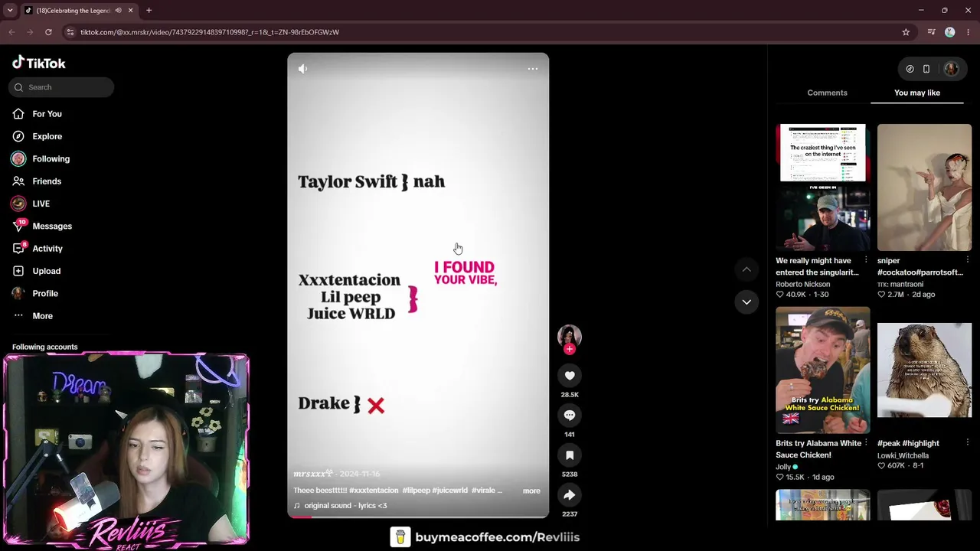Visit Roberto Nickson's profile

pyautogui.click(x=802, y=284)
